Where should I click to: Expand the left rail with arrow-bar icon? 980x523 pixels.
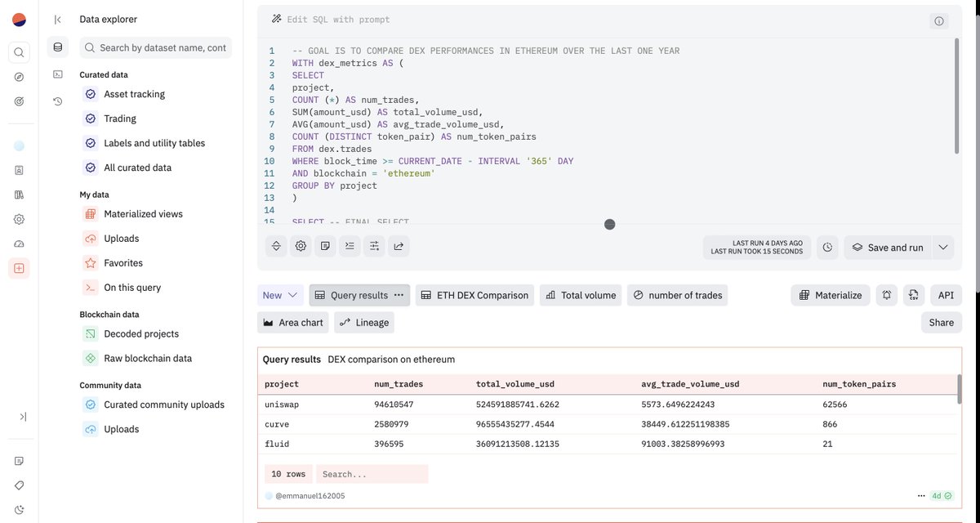coord(23,417)
